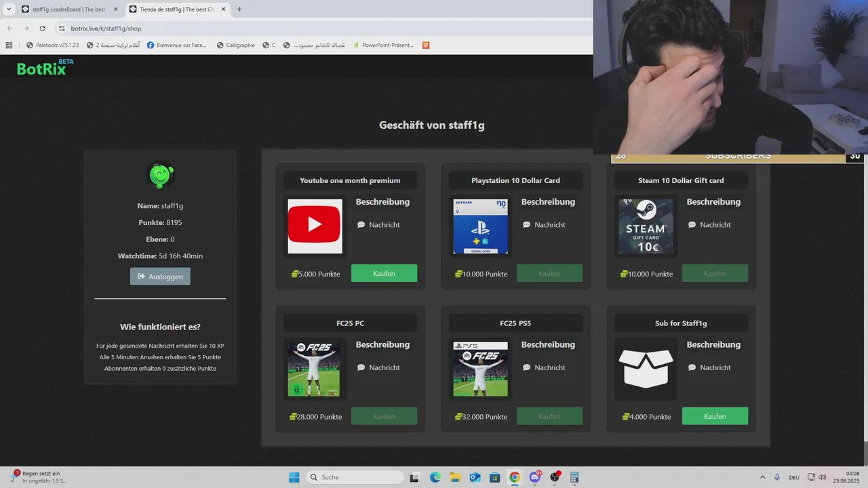Open Outlook from the taskbar

click(x=475, y=477)
